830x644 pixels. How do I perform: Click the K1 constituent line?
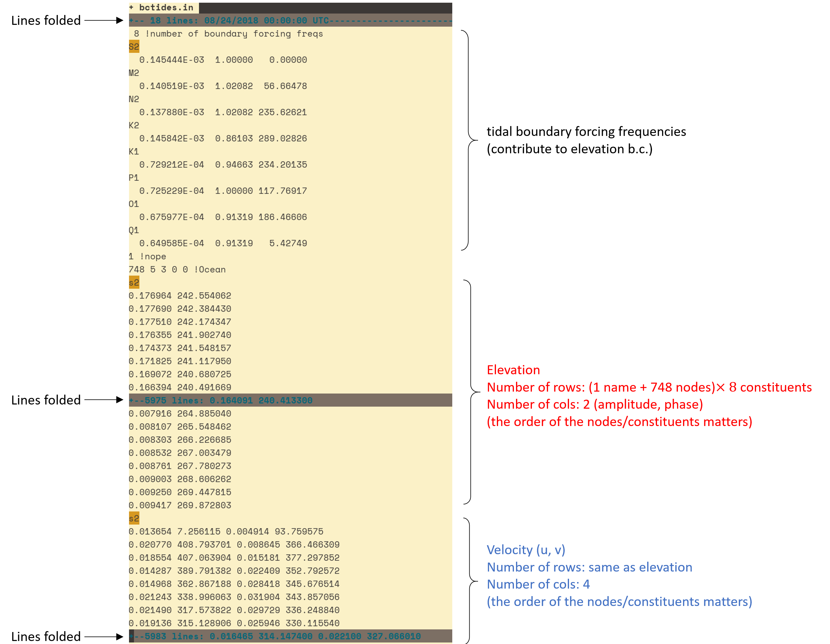(x=134, y=152)
